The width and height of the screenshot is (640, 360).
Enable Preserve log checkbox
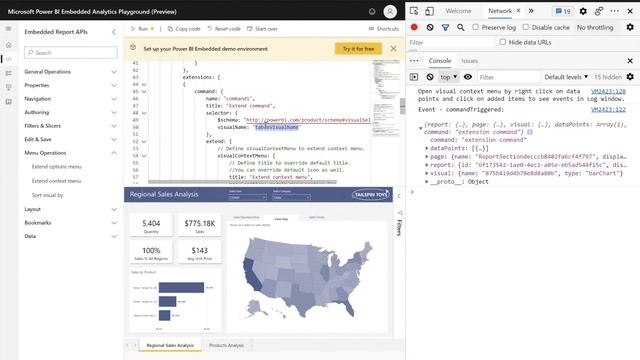click(x=476, y=27)
